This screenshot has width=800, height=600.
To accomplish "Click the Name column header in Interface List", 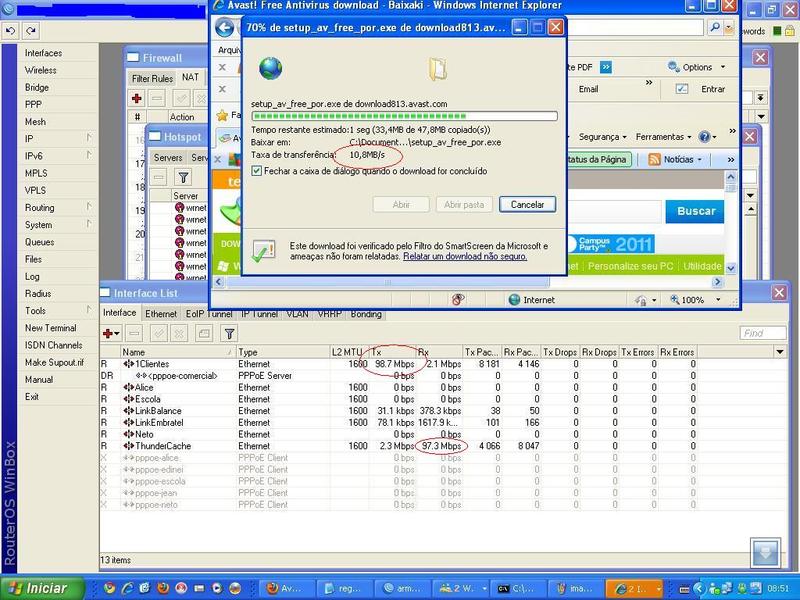I will (178, 352).
